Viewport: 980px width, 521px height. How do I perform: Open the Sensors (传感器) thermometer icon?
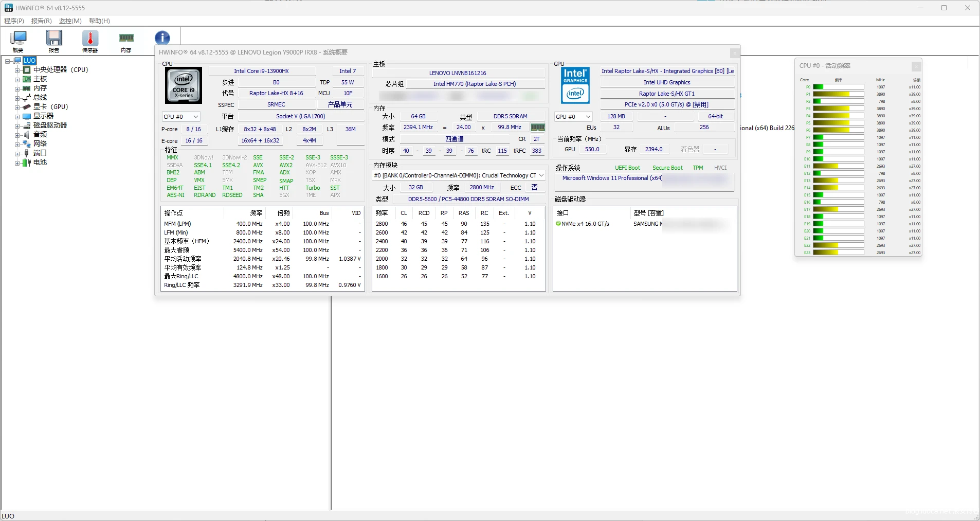(x=90, y=41)
